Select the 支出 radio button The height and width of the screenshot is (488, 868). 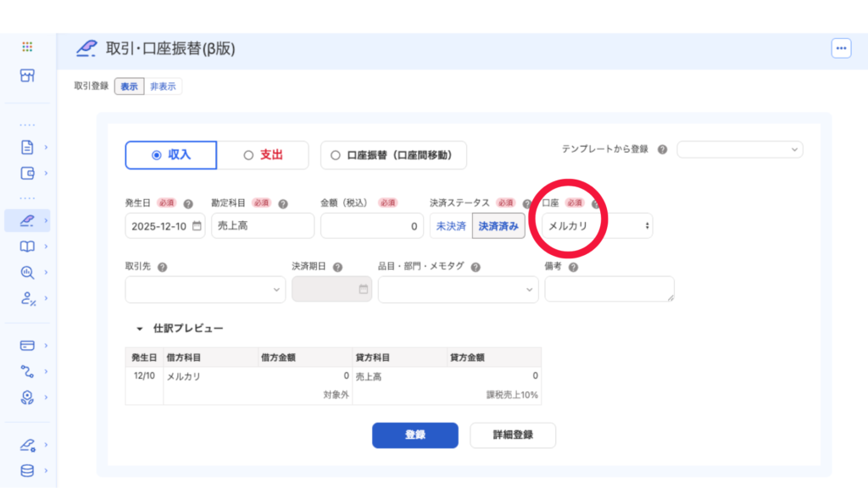[263, 155]
